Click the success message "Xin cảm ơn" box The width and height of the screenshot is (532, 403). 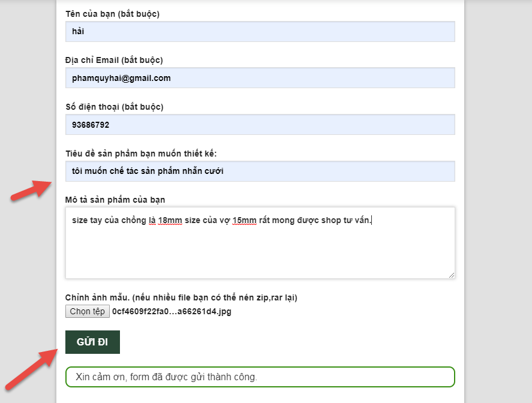260,377
